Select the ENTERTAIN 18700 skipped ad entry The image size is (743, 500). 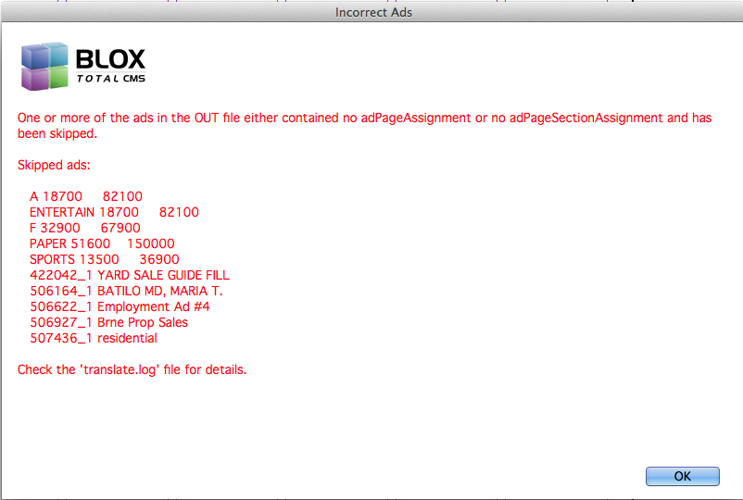(114, 212)
